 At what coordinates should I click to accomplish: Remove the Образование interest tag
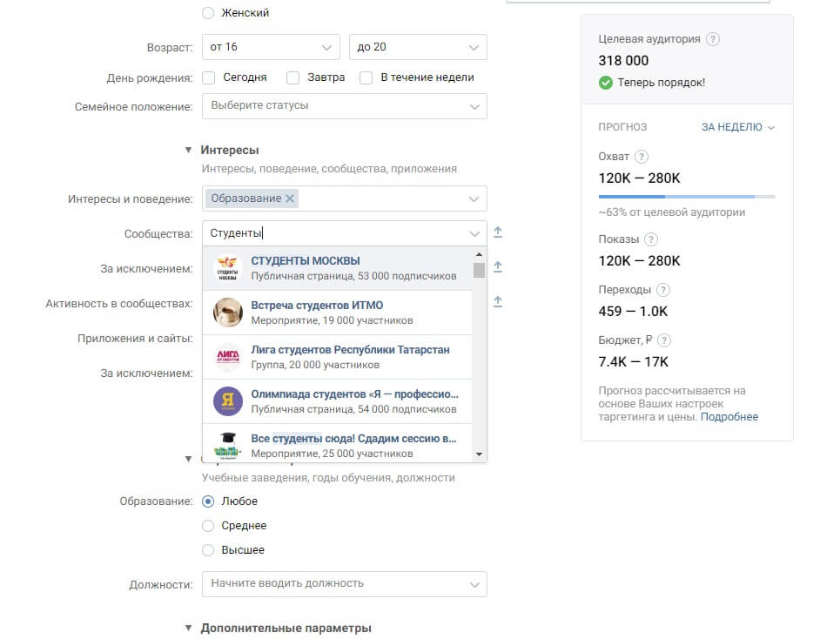(290, 198)
